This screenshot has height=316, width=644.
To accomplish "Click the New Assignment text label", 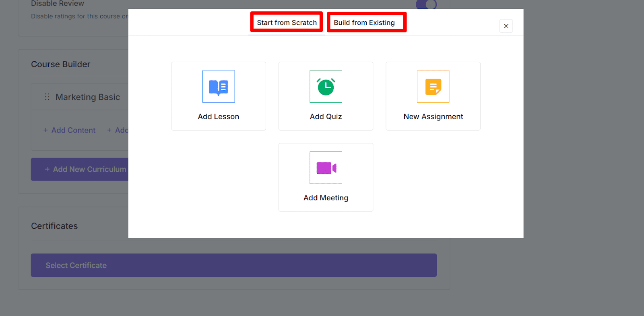I will click(433, 116).
